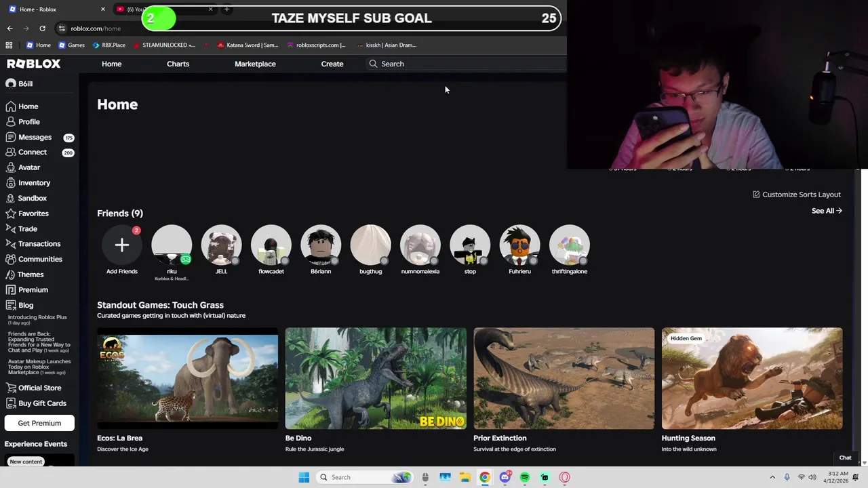
Task: Open Discord from the taskbar
Action: [x=505, y=477]
